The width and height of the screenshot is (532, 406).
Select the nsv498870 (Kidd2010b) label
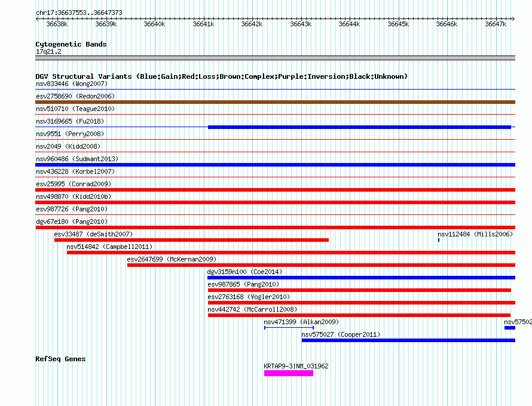coord(74,196)
